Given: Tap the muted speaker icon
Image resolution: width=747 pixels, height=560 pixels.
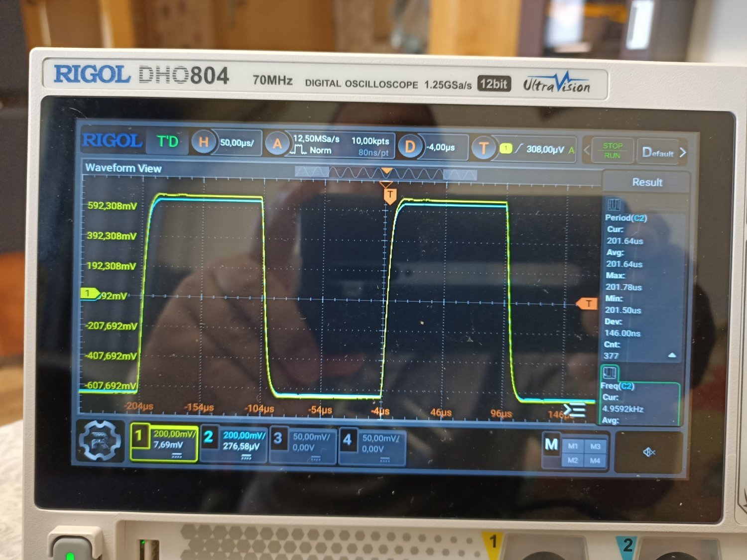Looking at the screenshot, I should tap(649, 452).
